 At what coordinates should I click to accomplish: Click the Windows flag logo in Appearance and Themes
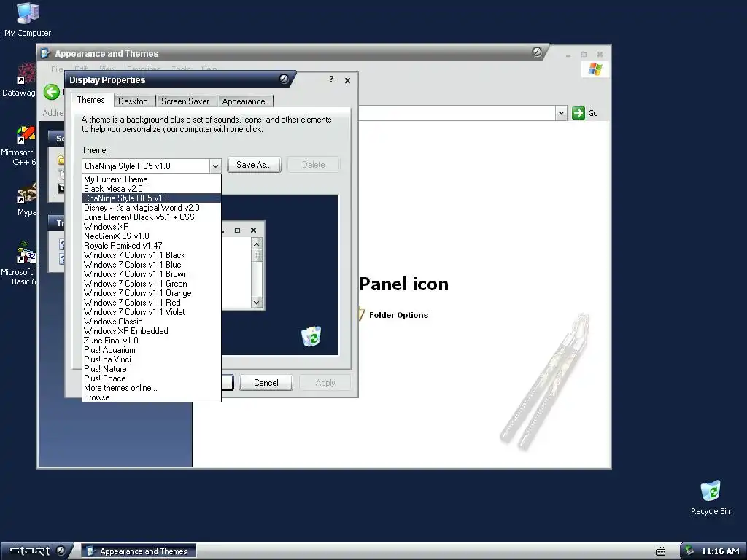coord(595,69)
